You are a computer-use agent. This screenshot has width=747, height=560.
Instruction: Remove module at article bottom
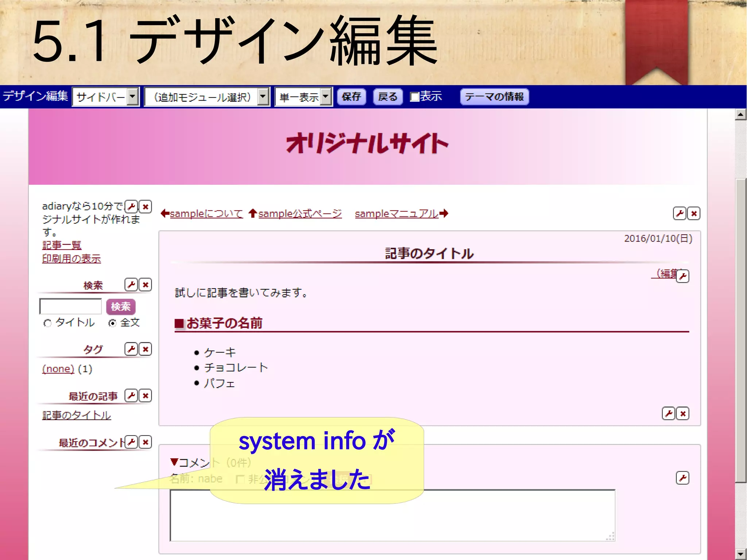683,413
